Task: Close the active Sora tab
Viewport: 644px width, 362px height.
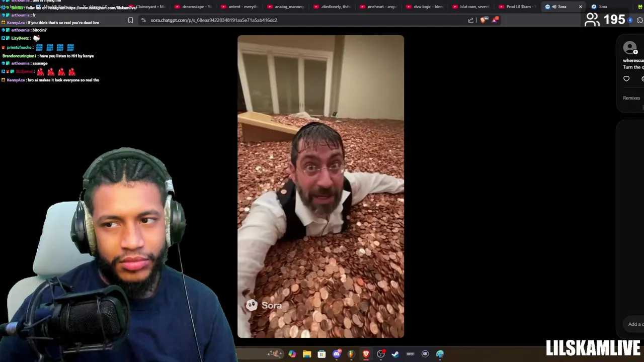Action: [580, 7]
